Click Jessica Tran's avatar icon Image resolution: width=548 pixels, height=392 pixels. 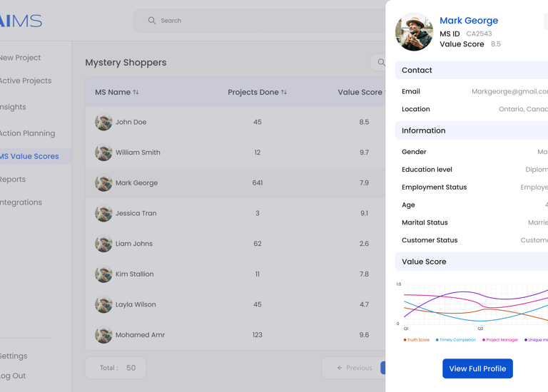click(x=103, y=213)
